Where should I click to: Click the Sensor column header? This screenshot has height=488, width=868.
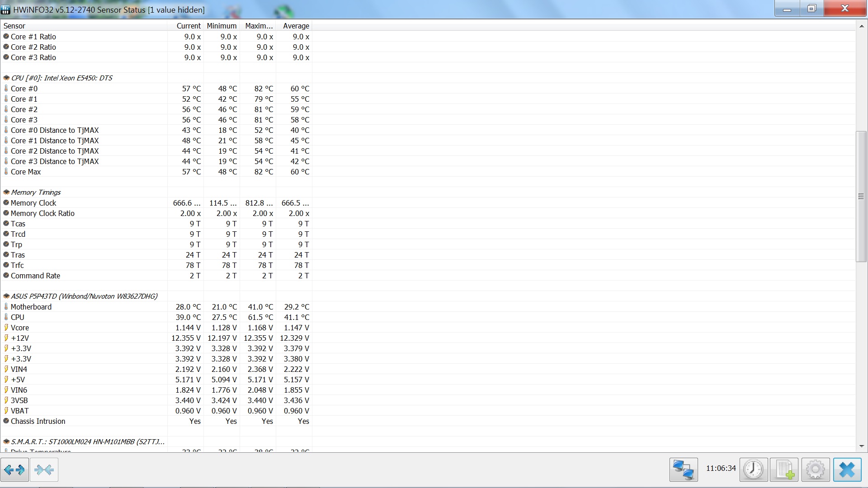[x=14, y=26]
